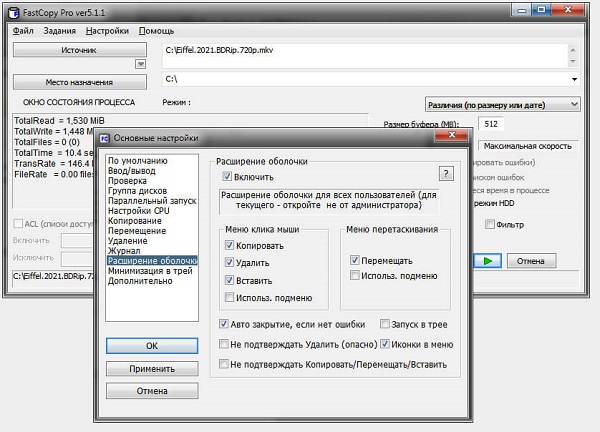
Task: Click Отмена in the settings dialog
Action: click(x=152, y=391)
